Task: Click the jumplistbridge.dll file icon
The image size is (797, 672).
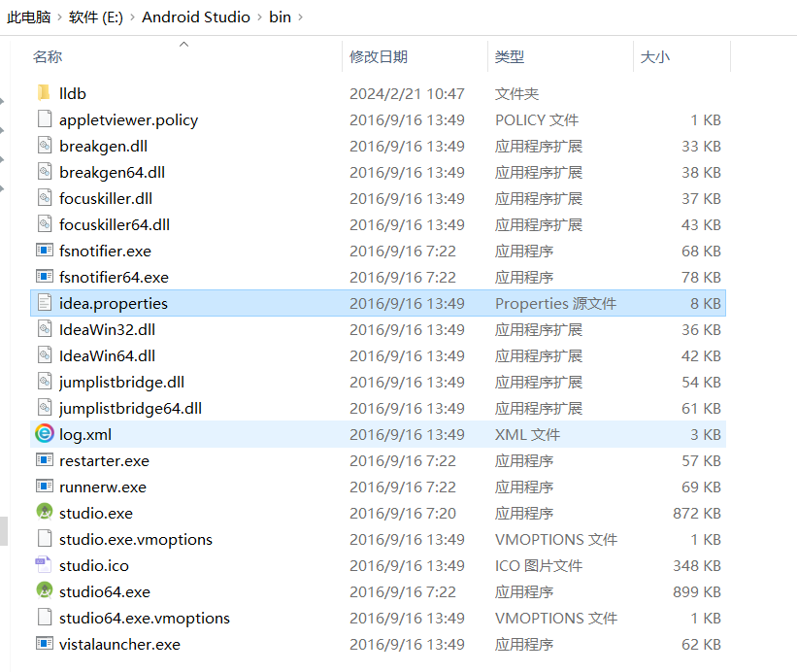Action: pyautogui.click(x=45, y=382)
